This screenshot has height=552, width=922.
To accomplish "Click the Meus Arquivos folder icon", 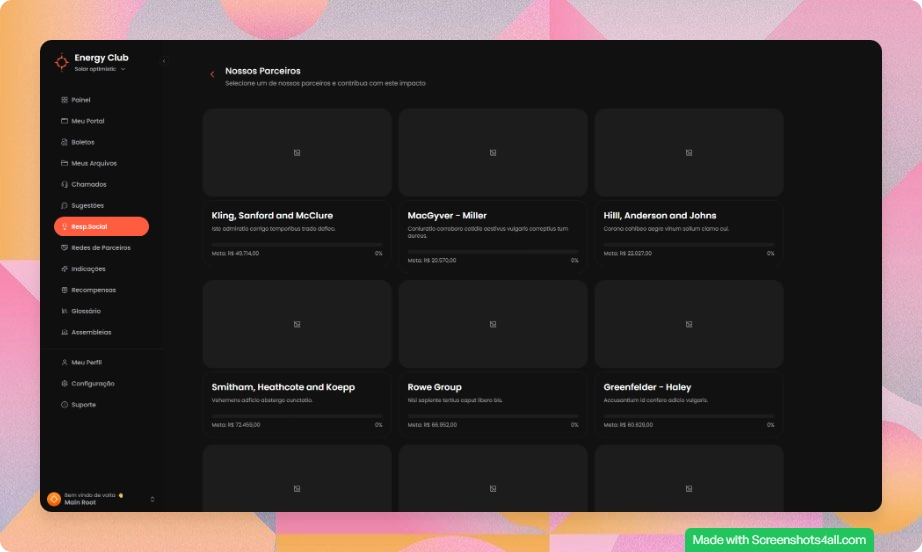I will 64,163.
